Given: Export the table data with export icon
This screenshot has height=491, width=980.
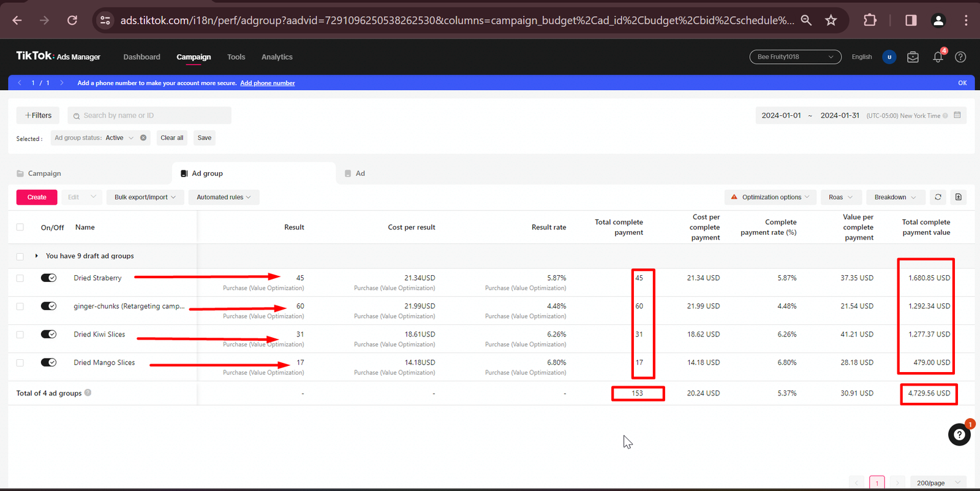Looking at the screenshot, I should [x=959, y=197].
